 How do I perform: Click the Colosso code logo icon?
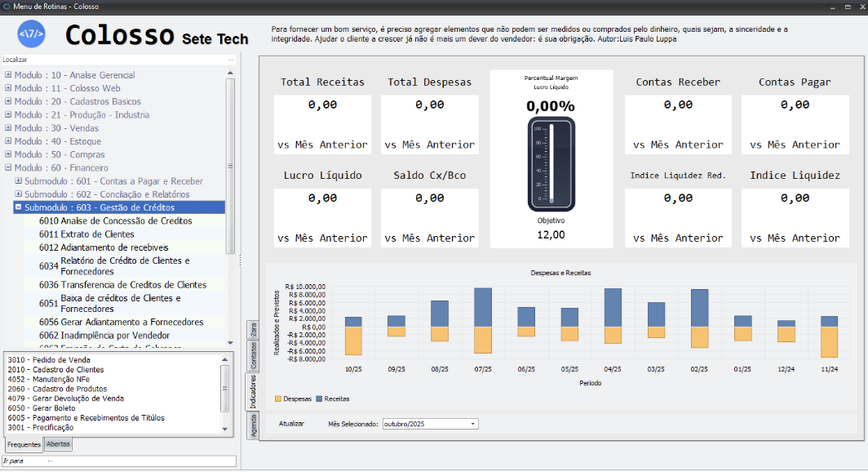[x=31, y=34]
